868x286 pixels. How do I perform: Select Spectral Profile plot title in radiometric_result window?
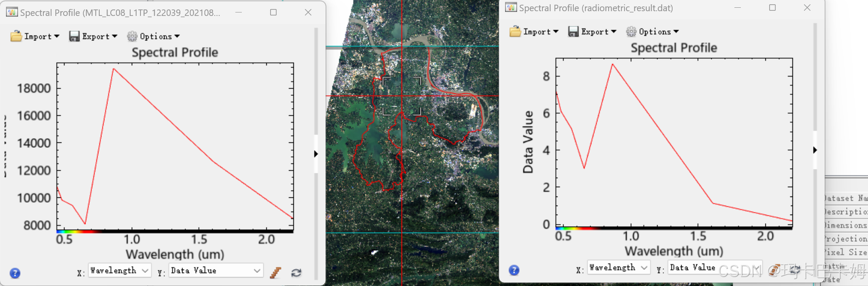(x=674, y=48)
